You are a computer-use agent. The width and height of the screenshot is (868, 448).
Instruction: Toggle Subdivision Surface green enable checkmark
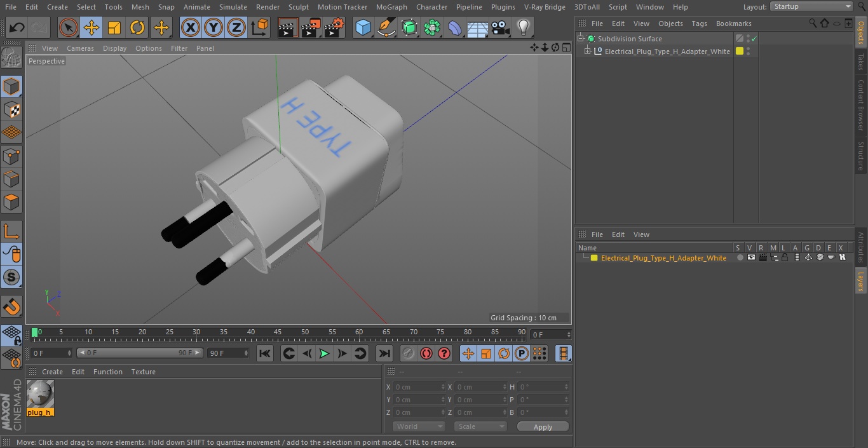coord(754,39)
